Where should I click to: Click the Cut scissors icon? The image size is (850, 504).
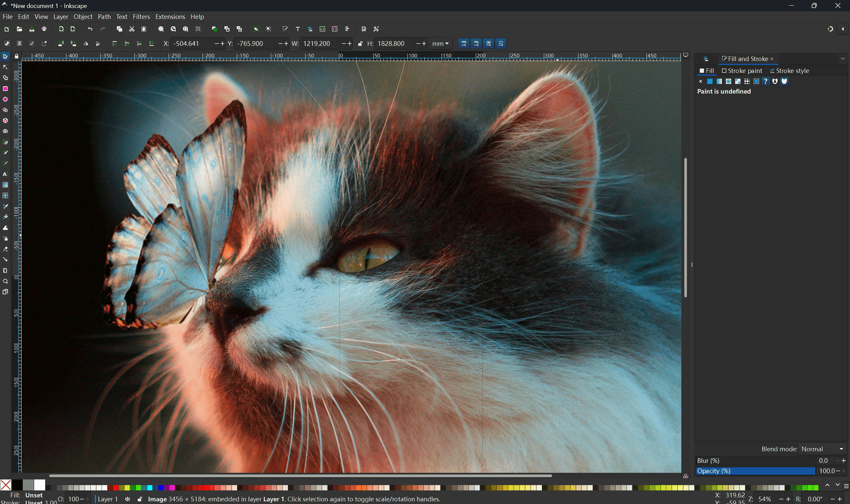131,29
